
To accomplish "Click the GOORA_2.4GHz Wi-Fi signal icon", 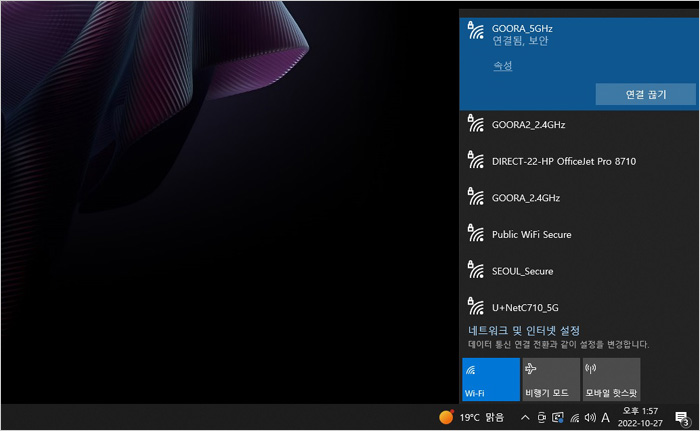I will (476, 197).
